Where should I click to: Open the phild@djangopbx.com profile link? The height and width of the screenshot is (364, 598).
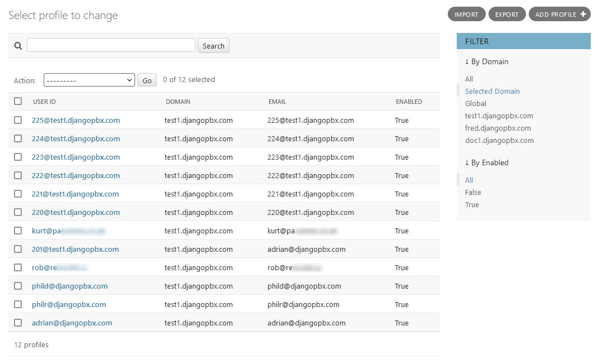pyautogui.click(x=69, y=286)
